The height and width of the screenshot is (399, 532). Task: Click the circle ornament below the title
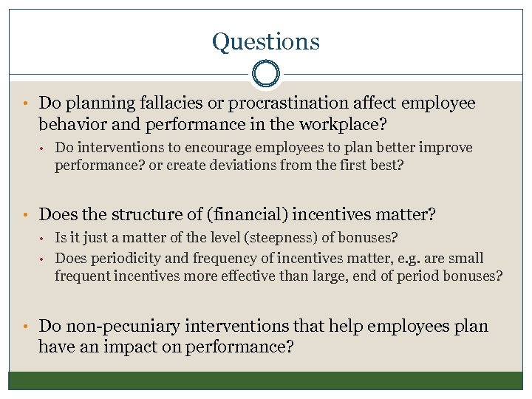pos(266,74)
